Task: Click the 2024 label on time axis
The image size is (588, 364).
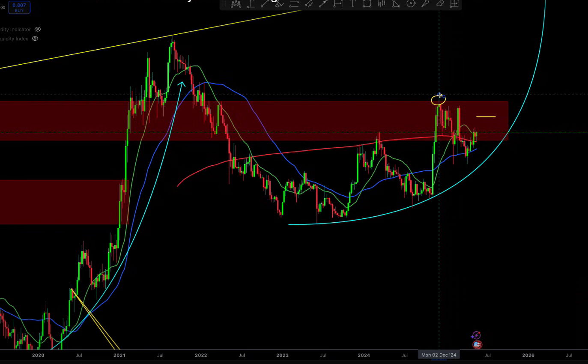Action: 364,355
